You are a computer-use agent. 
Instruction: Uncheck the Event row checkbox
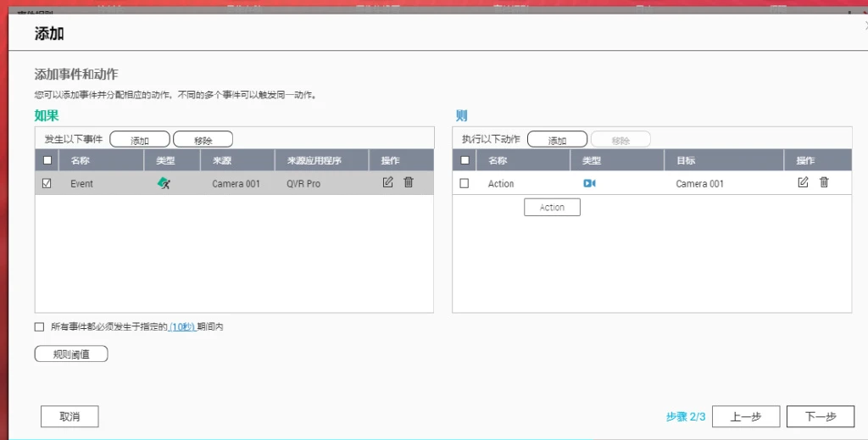tap(47, 183)
